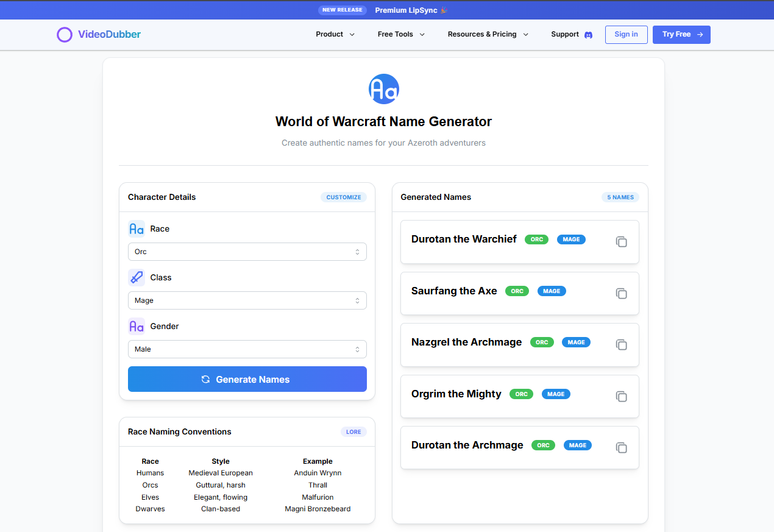Click the MAGE tag on Nazgrel the Archmage

[x=577, y=342]
